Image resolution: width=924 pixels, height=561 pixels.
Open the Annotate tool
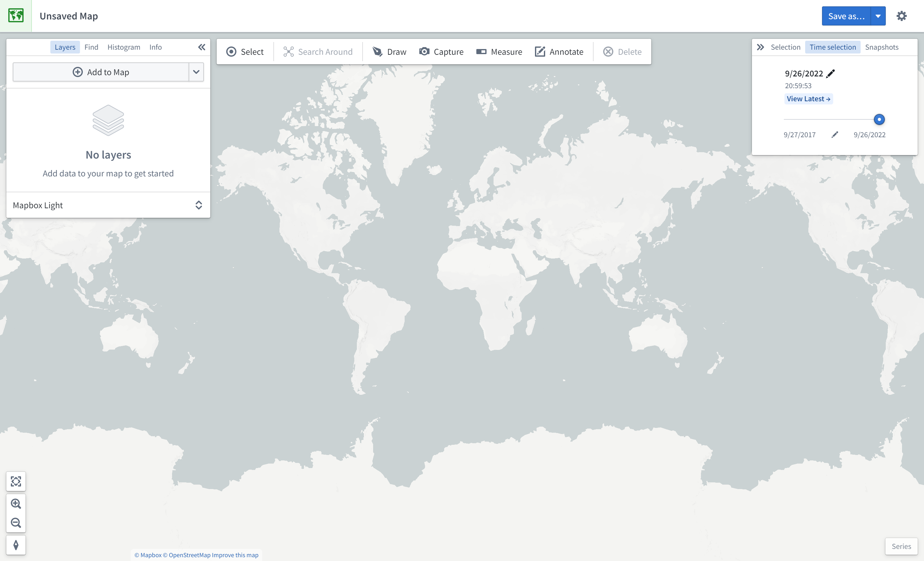click(x=559, y=52)
